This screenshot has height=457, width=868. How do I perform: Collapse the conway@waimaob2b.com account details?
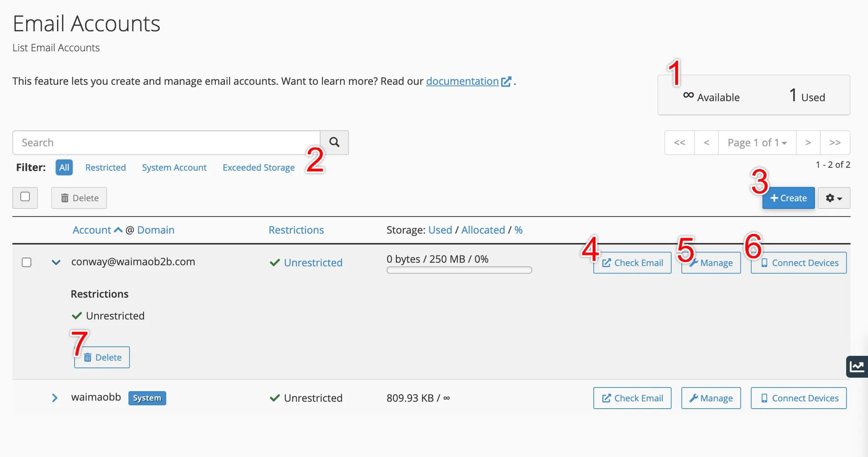click(56, 262)
